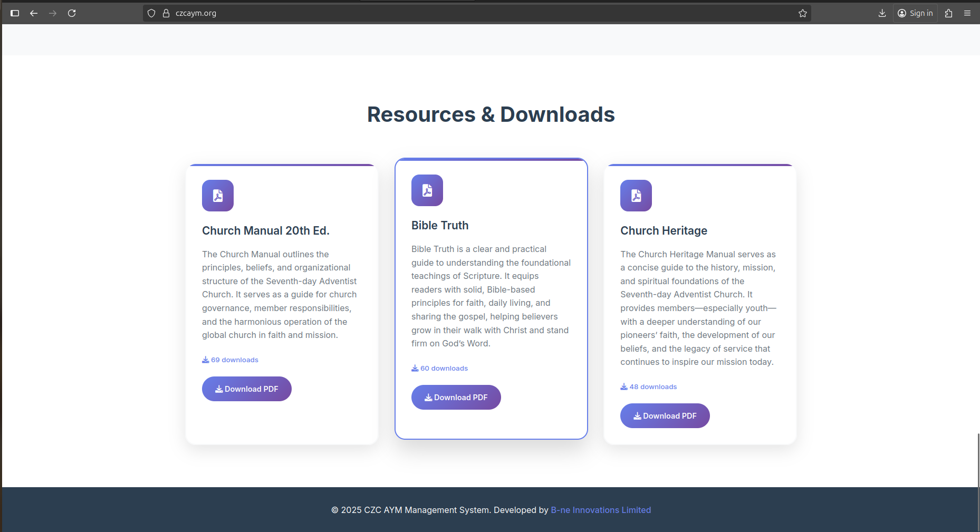The height and width of the screenshot is (532, 980).
Task: Open the B-ne Innovations Limited link
Action: [601, 510]
